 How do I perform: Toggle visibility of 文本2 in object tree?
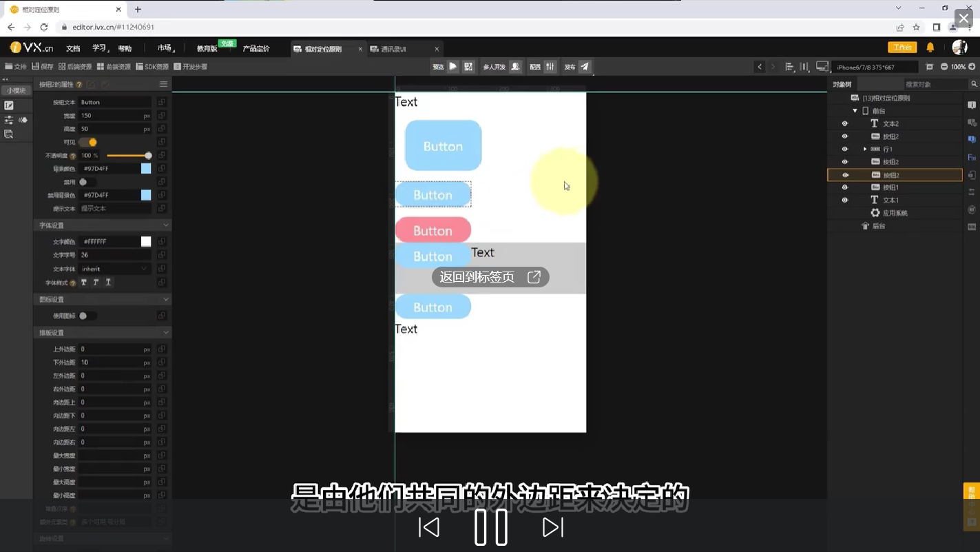coord(845,124)
